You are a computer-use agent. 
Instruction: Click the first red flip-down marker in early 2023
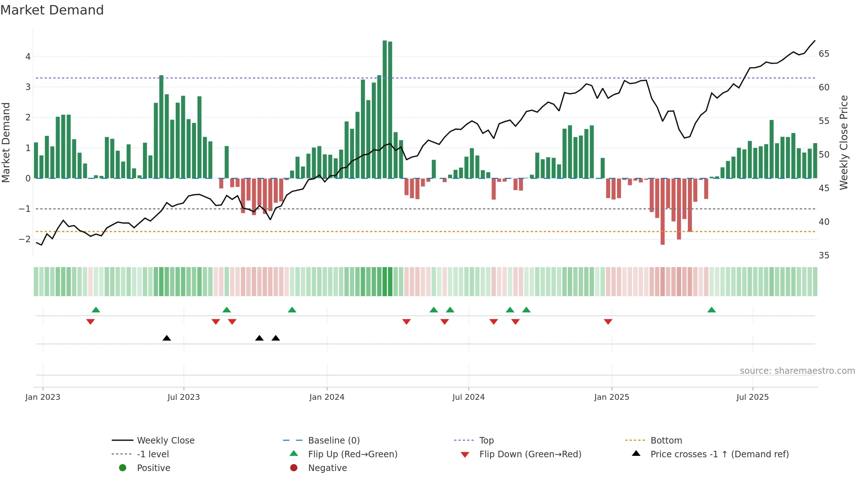coord(90,322)
